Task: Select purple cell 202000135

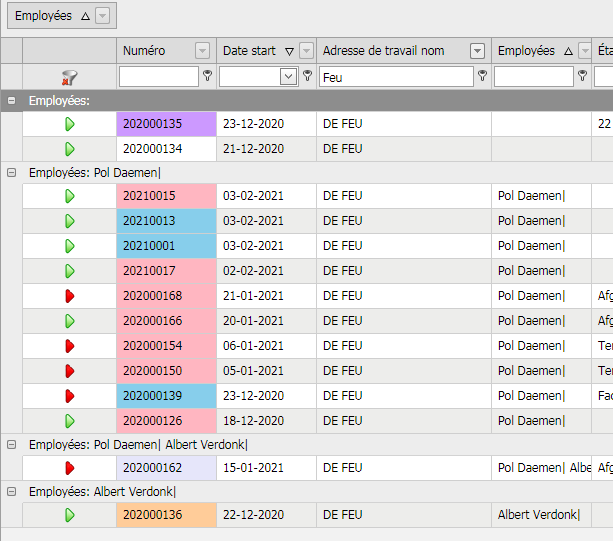Action: (x=167, y=124)
